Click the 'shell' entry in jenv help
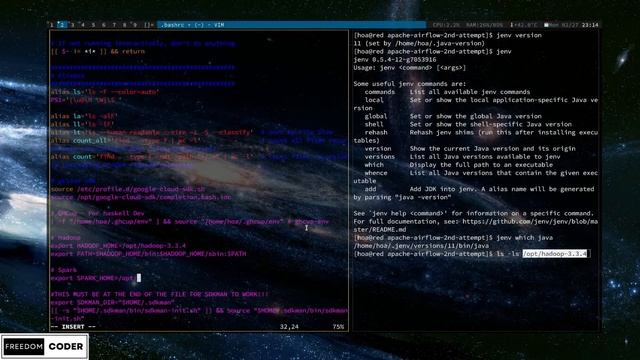Screen dimensions: 640x360 pos(374,124)
